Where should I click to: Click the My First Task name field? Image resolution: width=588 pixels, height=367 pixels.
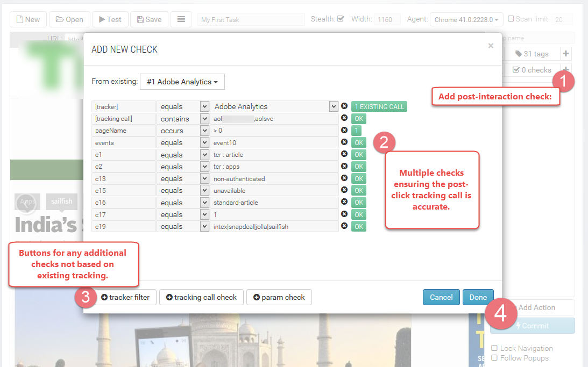pos(251,19)
